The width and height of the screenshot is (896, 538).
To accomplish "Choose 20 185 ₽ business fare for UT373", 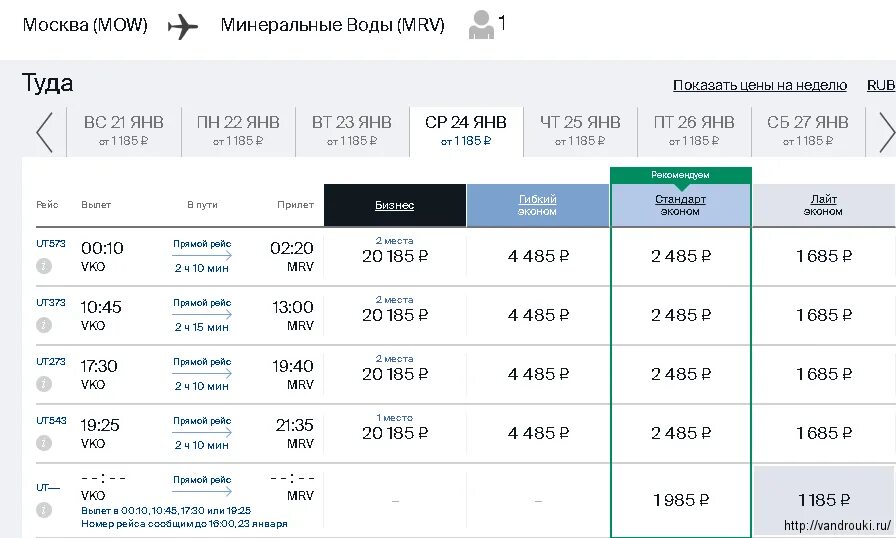I will [395, 315].
